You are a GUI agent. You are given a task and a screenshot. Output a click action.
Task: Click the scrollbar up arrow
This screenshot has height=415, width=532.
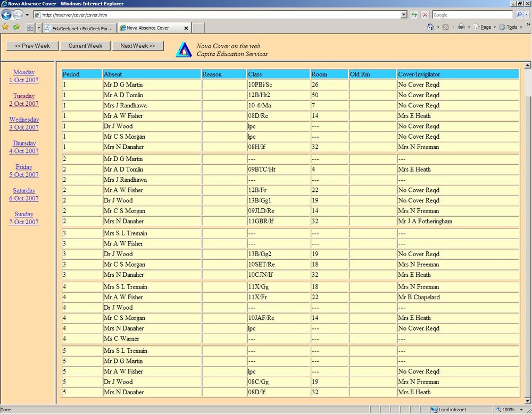click(528, 65)
